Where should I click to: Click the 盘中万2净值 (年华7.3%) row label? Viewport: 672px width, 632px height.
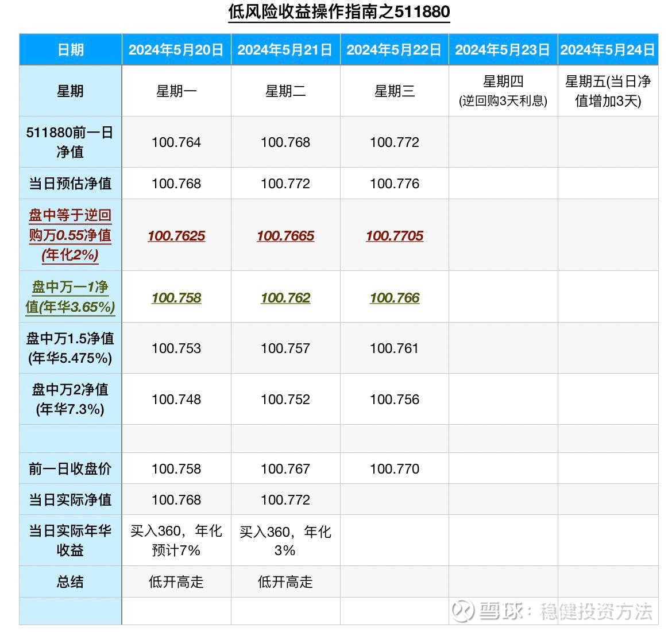[x=70, y=399]
